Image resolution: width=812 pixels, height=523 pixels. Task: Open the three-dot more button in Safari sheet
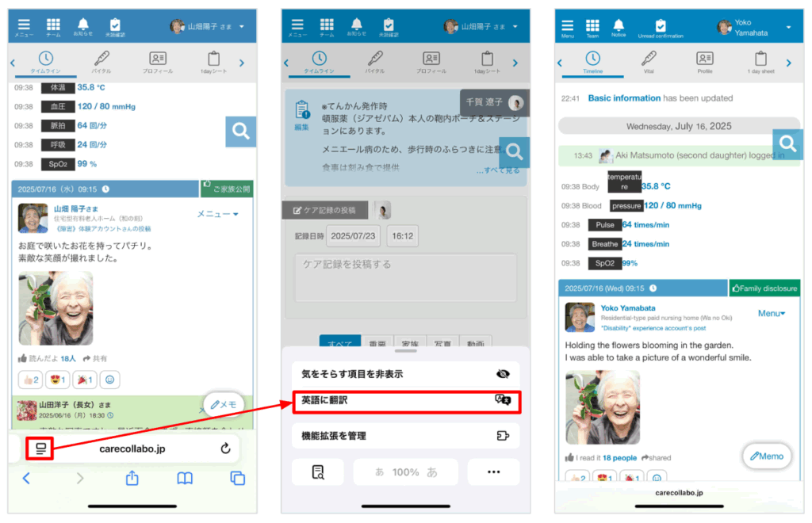[493, 471]
